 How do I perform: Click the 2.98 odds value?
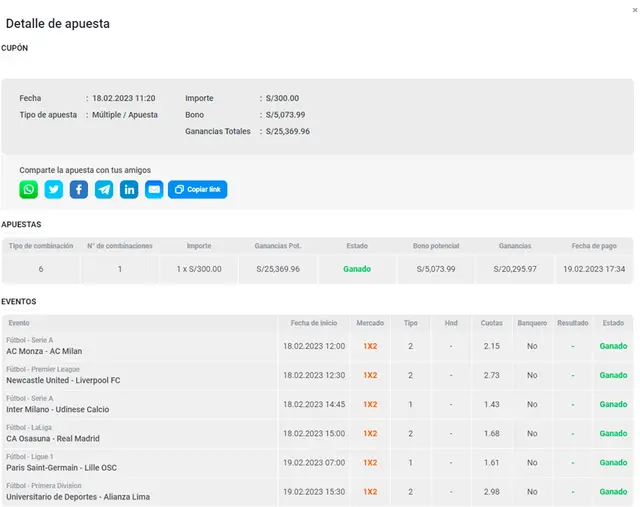491,492
